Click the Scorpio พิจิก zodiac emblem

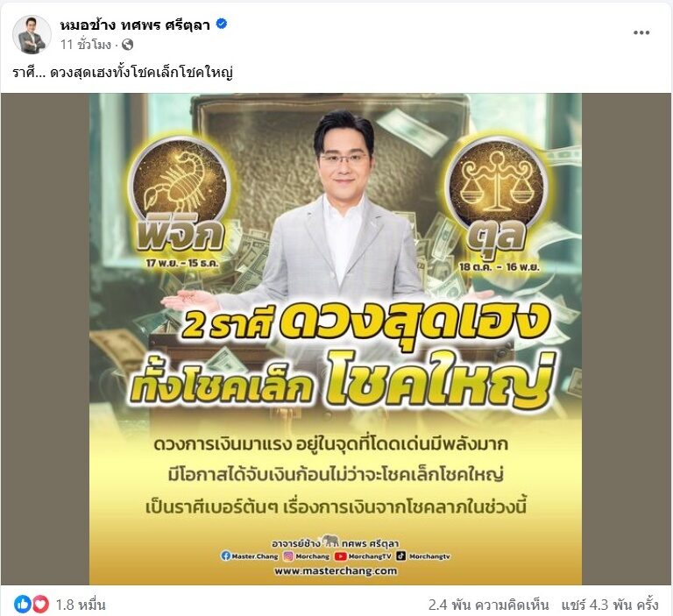point(180,185)
